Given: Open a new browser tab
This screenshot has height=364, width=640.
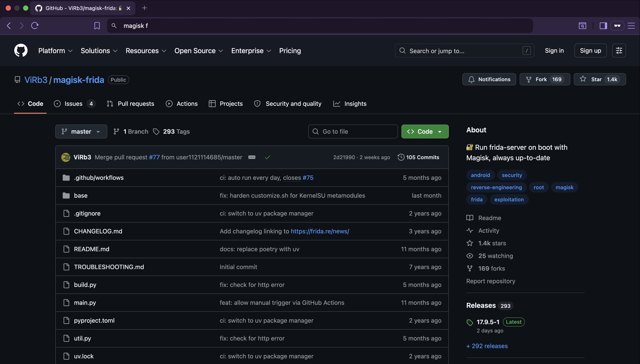Looking at the screenshot, I should 145,8.
